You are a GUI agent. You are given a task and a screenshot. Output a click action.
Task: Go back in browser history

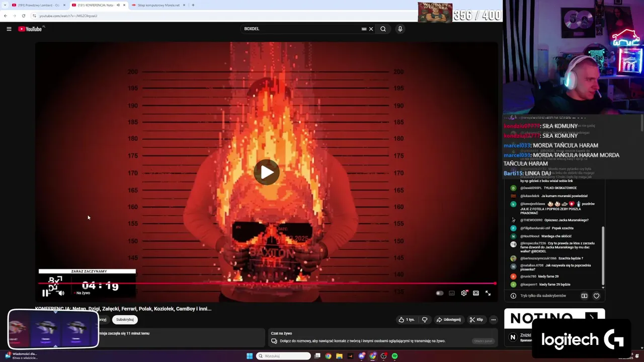point(6,16)
